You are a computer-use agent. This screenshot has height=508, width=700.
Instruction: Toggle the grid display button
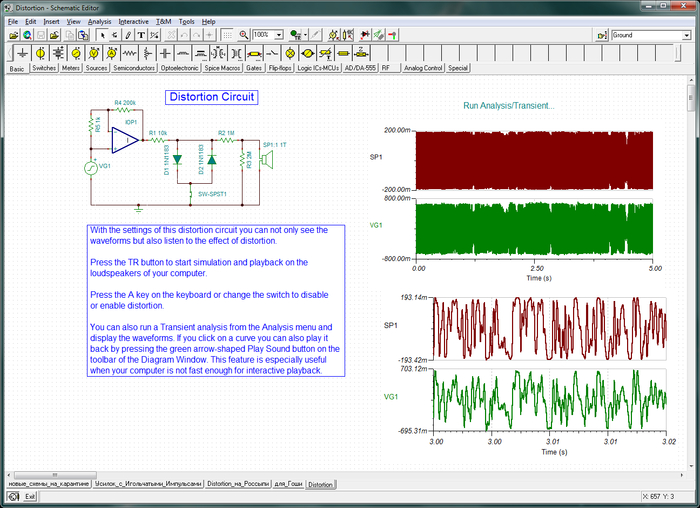(226, 34)
